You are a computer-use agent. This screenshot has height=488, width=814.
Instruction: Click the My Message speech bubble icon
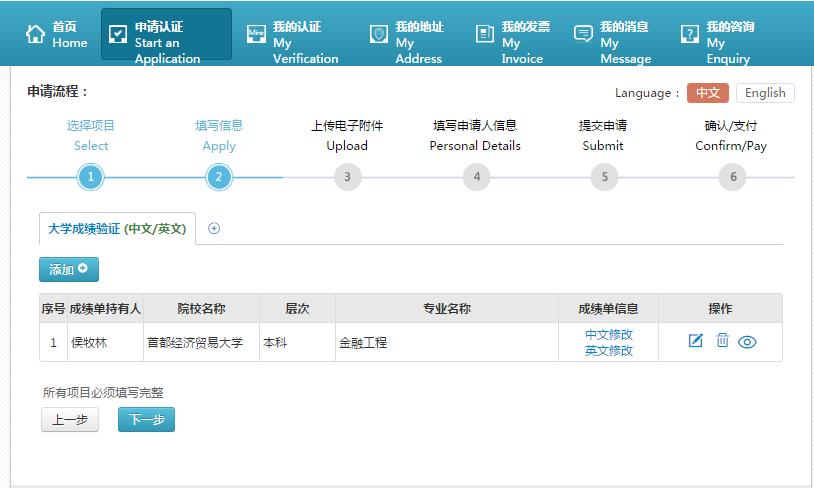pyautogui.click(x=583, y=34)
